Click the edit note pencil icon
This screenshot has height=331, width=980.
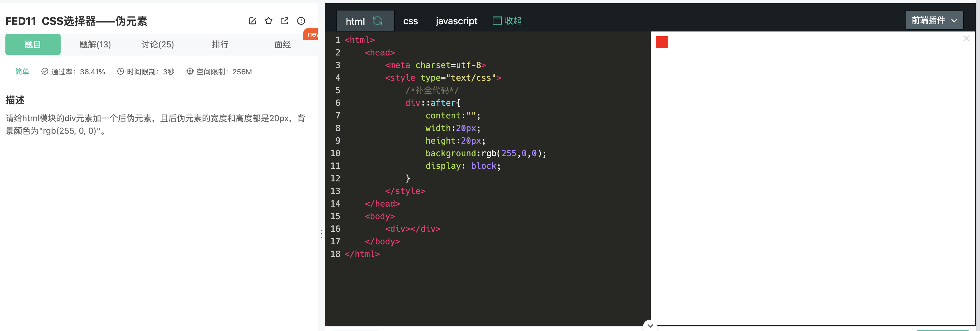pos(252,21)
